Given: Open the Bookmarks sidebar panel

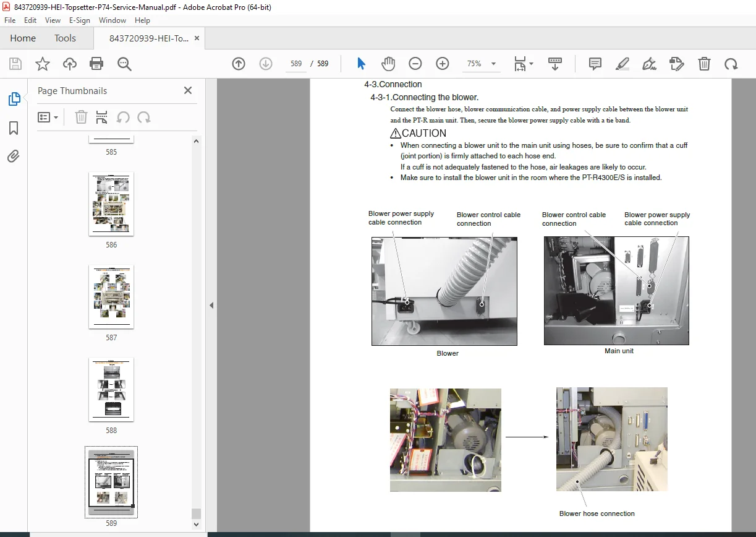Looking at the screenshot, I should point(14,128).
